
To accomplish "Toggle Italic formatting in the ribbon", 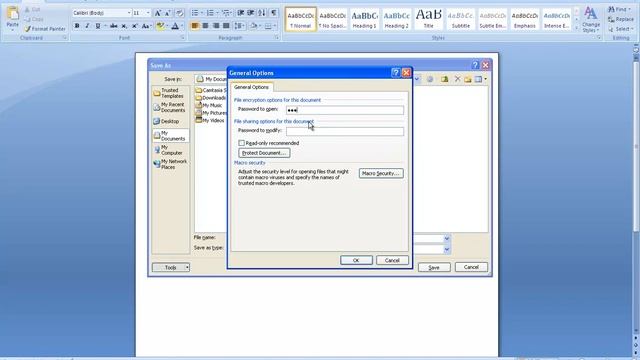I will pos(87,26).
